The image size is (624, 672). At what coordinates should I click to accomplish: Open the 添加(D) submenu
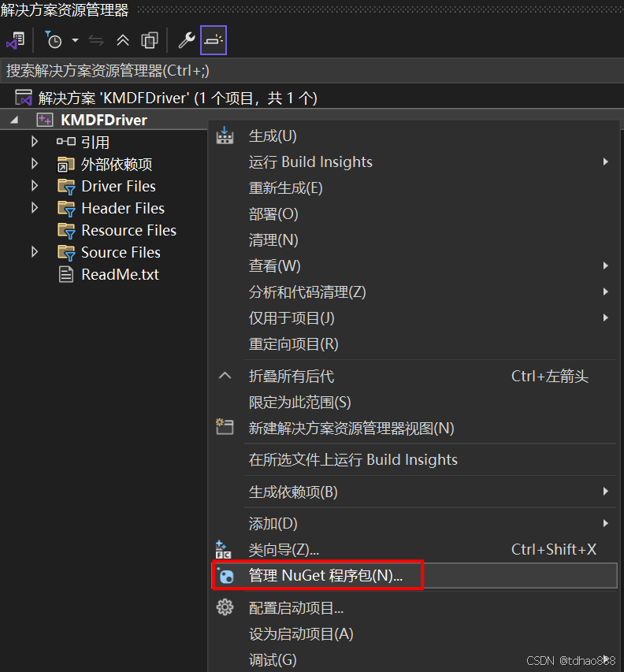pyautogui.click(x=414, y=524)
